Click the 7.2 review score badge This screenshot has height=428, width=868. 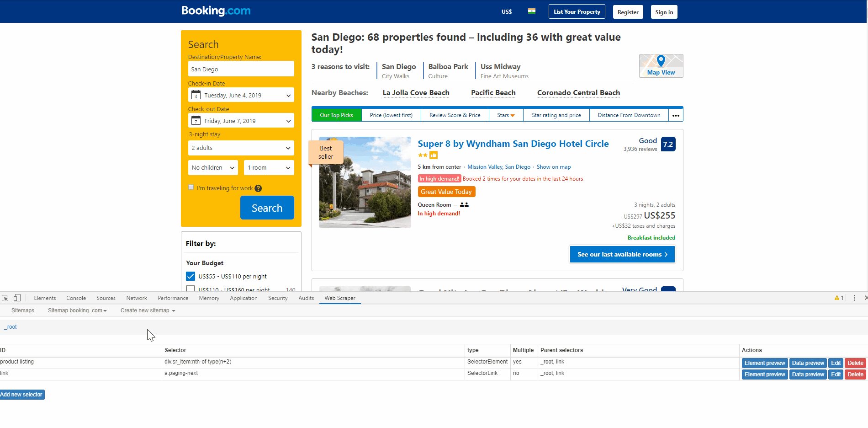668,144
